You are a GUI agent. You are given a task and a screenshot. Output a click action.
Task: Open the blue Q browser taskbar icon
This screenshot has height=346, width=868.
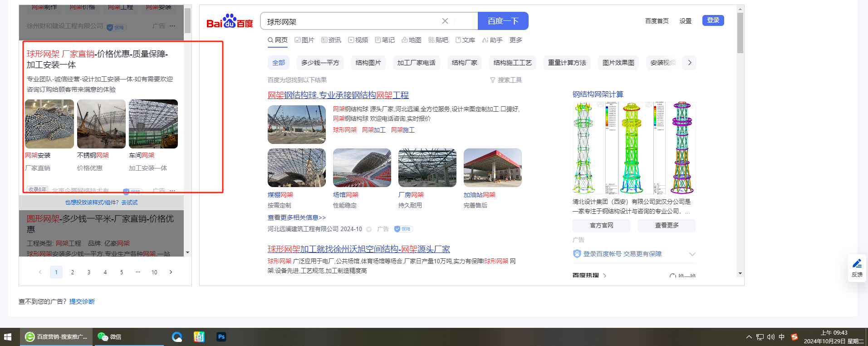pyautogui.click(x=177, y=337)
